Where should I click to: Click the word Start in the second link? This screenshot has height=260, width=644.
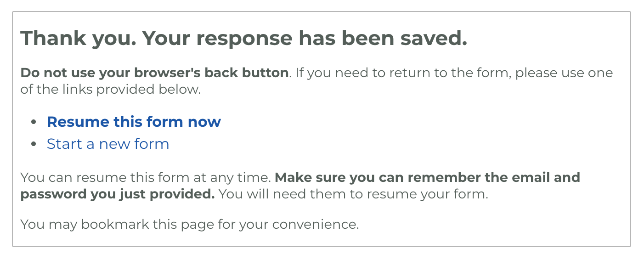tap(64, 144)
